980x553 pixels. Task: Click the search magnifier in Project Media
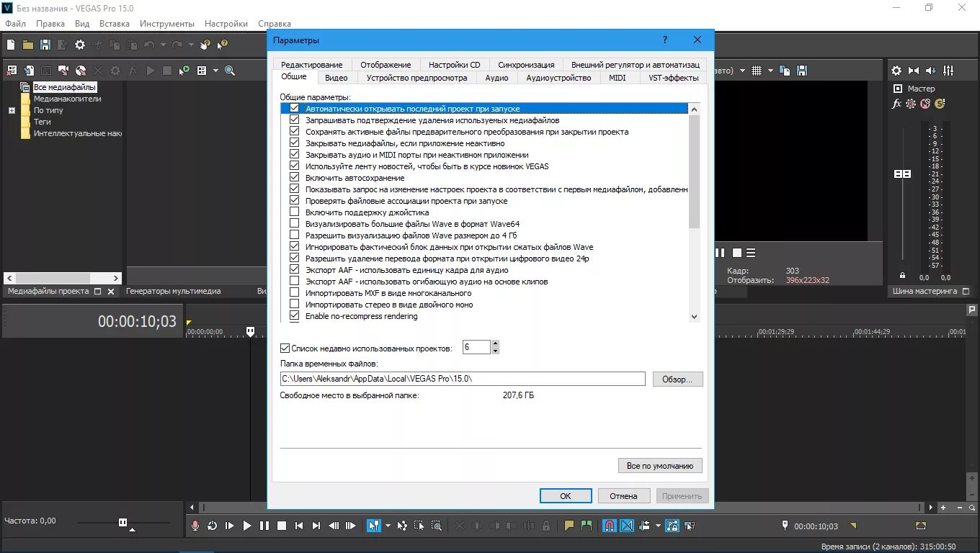click(230, 71)
